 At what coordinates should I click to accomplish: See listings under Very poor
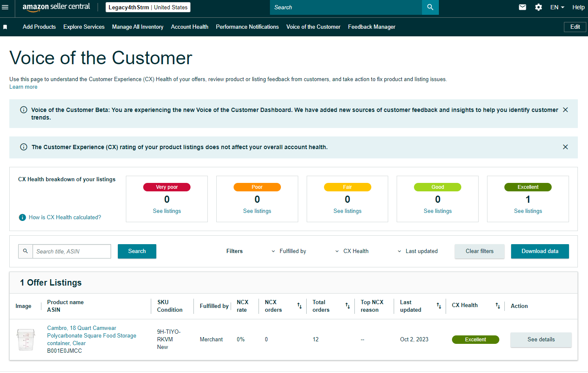point(167,211)
